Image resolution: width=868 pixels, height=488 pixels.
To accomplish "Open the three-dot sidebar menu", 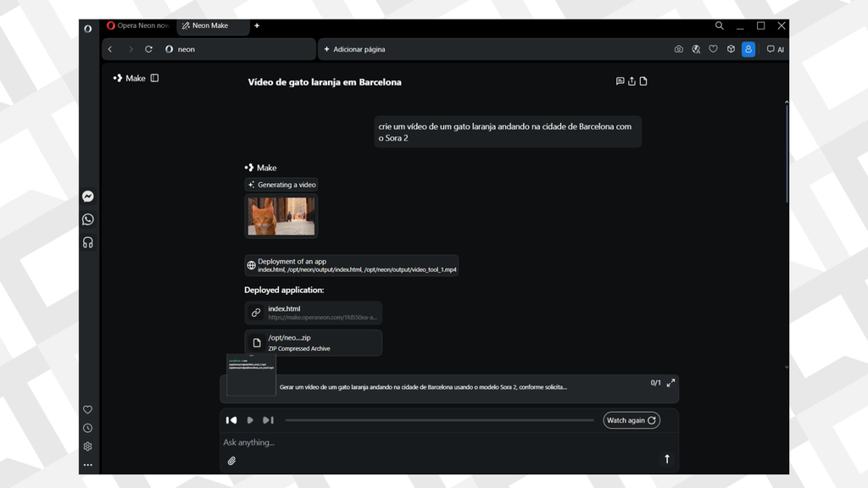I will point(88,464).
